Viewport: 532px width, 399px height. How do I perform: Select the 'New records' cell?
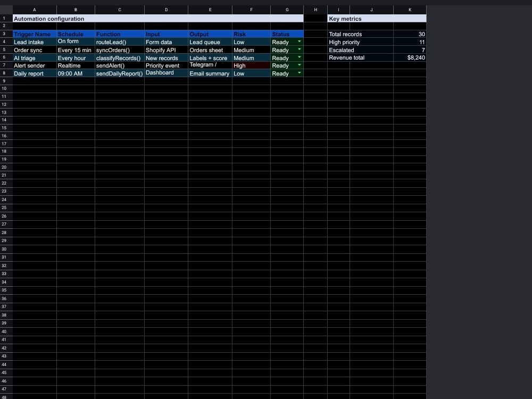(x=166, y=57)
